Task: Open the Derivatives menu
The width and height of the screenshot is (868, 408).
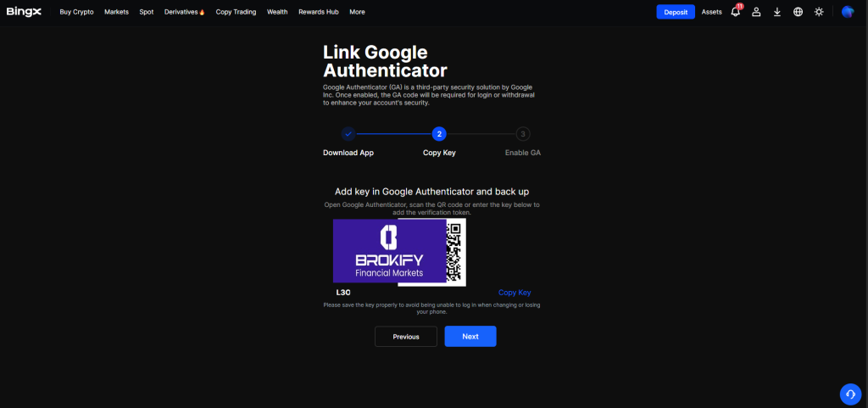Action: pyautogui.click(x=184, y=12)
